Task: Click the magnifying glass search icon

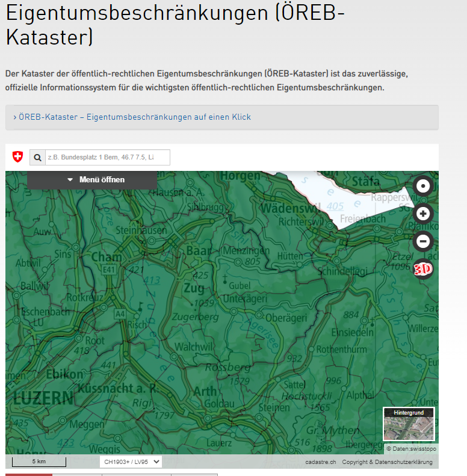Action: (37, 158)
